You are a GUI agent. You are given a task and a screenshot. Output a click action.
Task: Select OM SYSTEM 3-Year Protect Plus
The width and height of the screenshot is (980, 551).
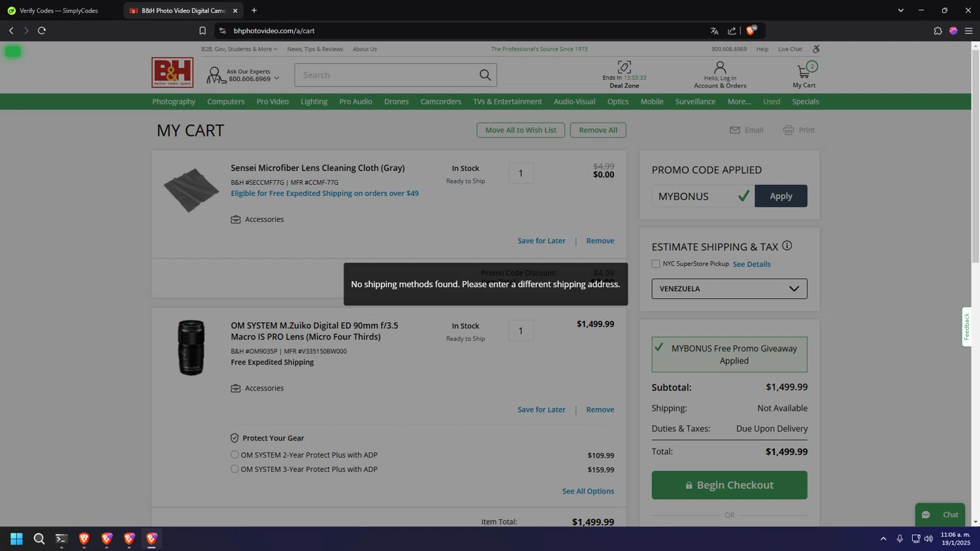(x=235, y=469)
